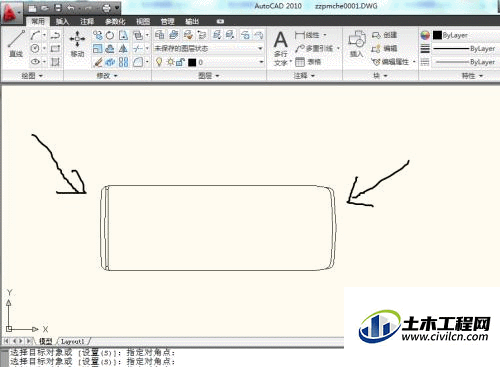Image resolution: width=500 pixels, height=367 pixels.
Task: Select the Rectangle tool
Action: 55,49
